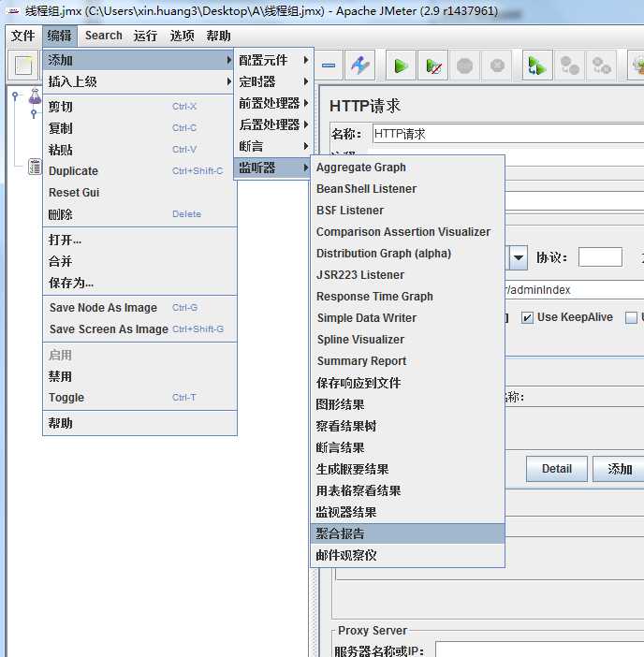Viewport: 644px width, 657px height.
Task: Open the Search menu
Action: (104, 36)
